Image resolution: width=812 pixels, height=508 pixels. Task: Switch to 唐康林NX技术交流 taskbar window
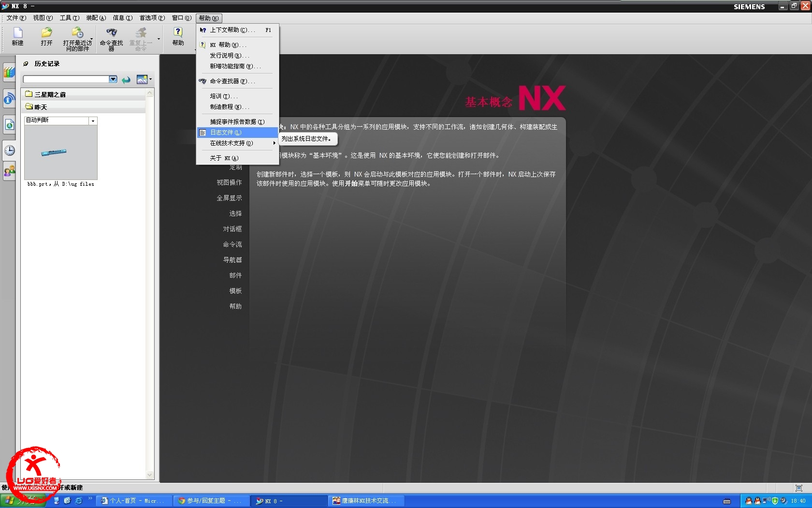pyautogui.click(x=367, y=501)
